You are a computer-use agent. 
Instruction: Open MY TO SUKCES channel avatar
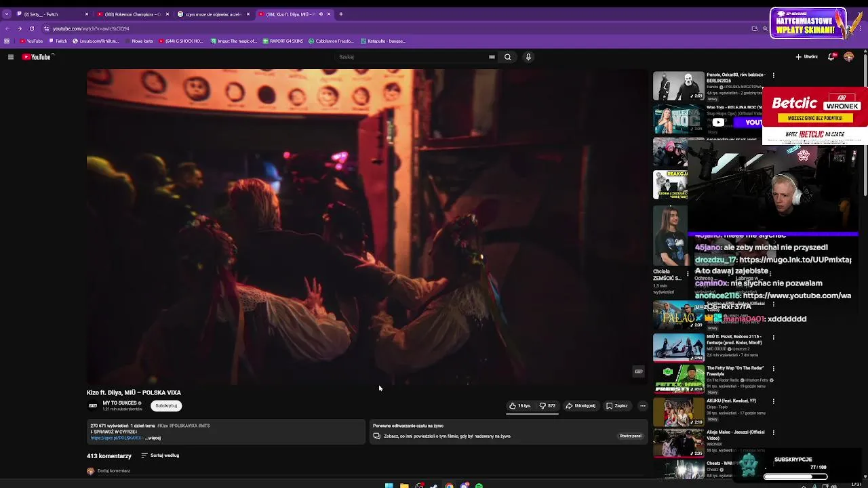click(x=93, y=406)
